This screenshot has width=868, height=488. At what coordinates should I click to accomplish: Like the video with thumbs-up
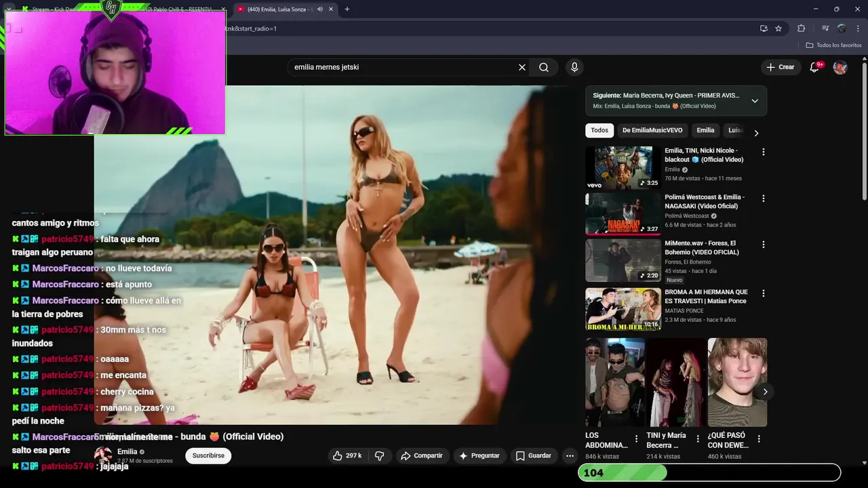[x=347, y=456]
